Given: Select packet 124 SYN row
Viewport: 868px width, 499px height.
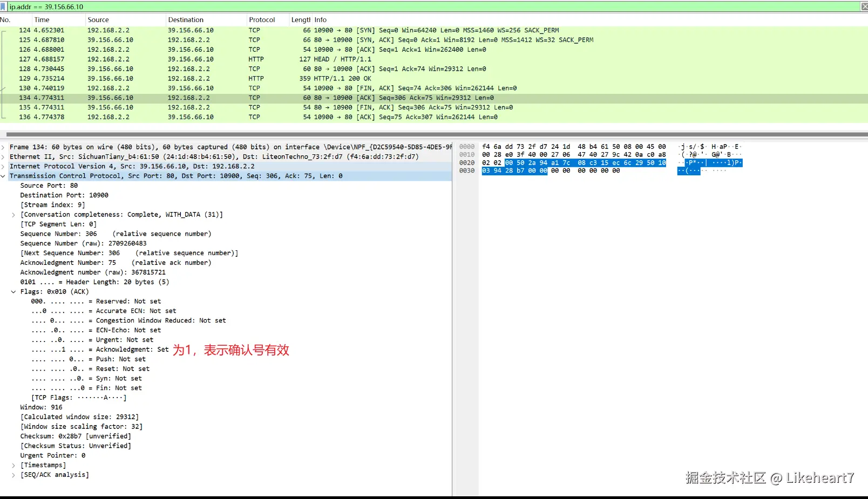Looking at the screenshot, I should tap(434, 31).
